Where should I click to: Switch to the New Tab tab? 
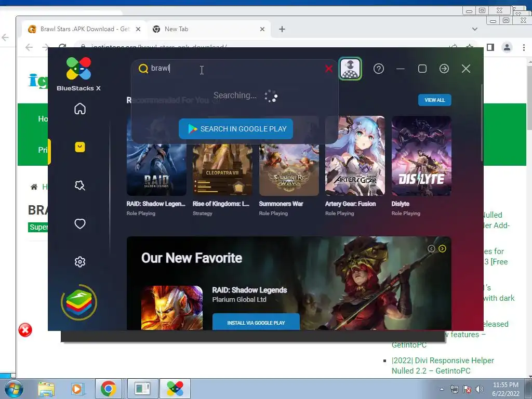[208, 29]
